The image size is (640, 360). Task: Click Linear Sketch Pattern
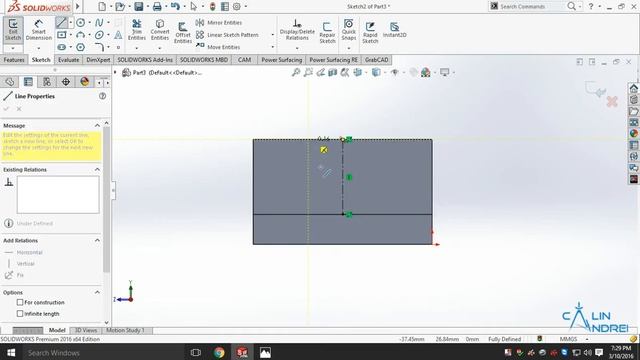[x=227, y=35]
